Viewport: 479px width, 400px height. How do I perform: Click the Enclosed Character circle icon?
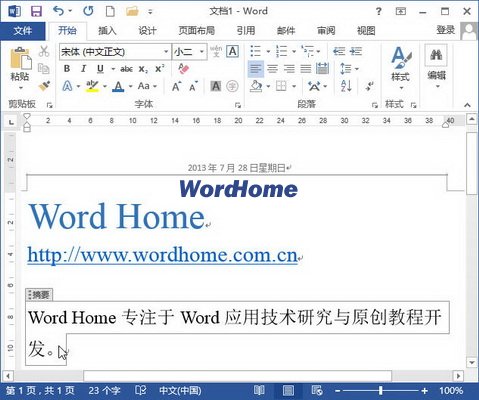[x=232, y=86]
